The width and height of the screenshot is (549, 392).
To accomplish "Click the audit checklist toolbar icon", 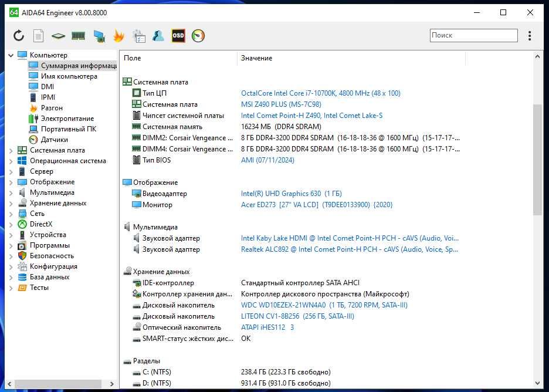I will point(138,36).
